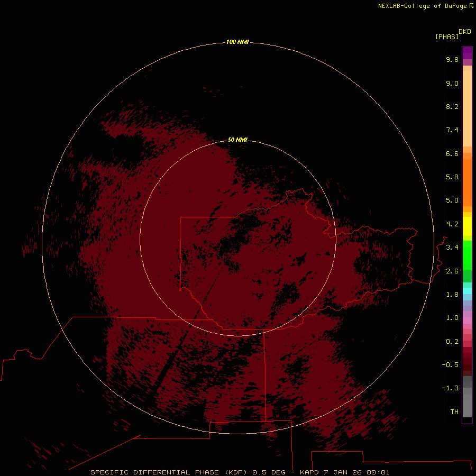The height and width of the screenshot is (476, 476).
Task: Click the 0.2 color scale value
Action: pos(452,342)
